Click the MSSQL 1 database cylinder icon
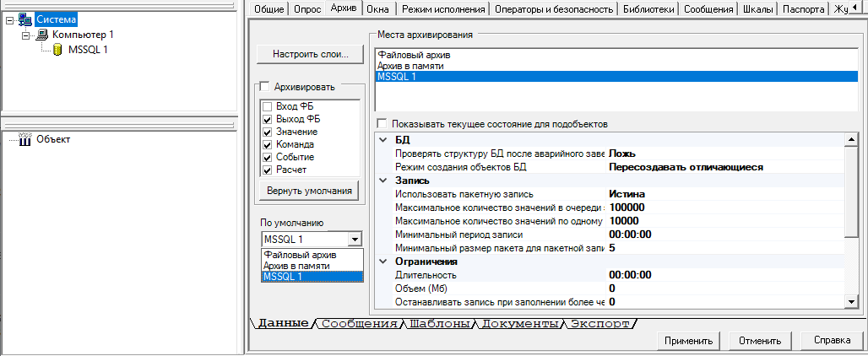This screenshot has width=868, height=356. [x=58, y=50]
